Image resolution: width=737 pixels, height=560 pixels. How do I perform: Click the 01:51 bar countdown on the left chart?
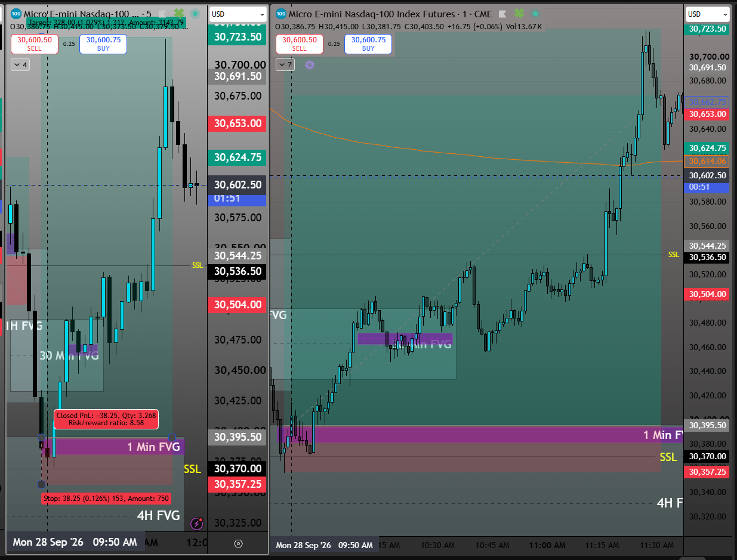238,199
